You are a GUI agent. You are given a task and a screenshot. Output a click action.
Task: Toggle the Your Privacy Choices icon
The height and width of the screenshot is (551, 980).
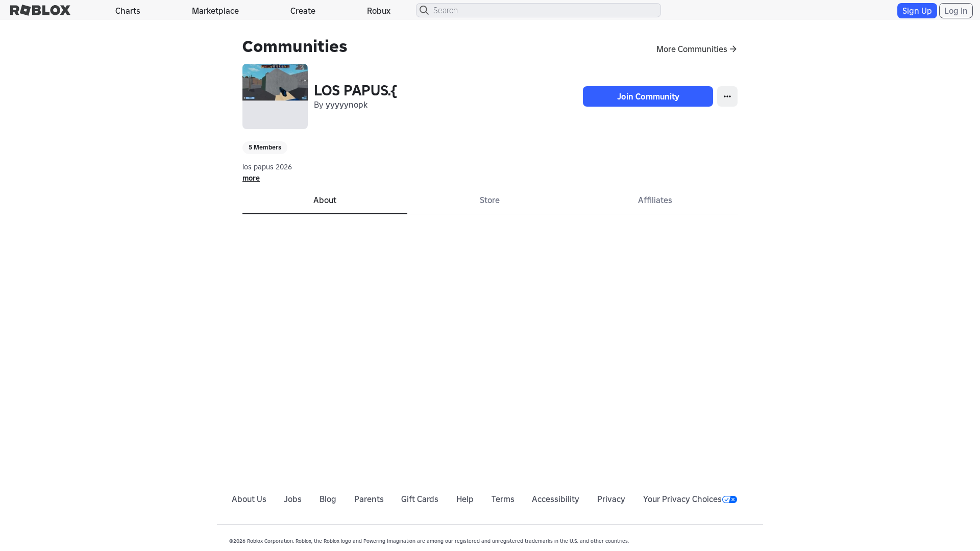(729, 499)
